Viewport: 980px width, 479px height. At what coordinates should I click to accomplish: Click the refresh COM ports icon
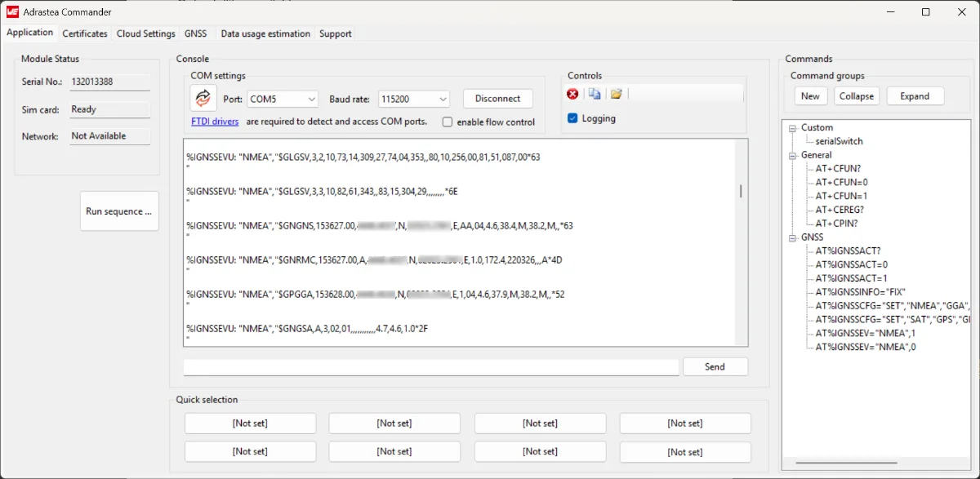tap(203, 98)
